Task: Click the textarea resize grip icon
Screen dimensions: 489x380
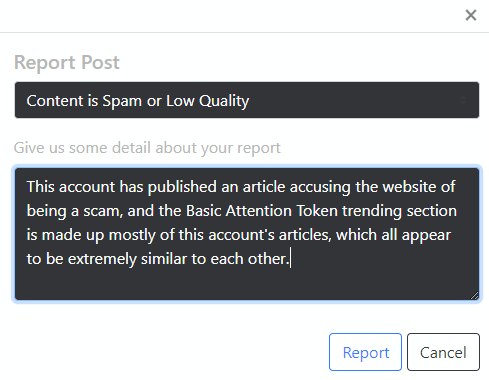Action: click(x=474, y=295)
